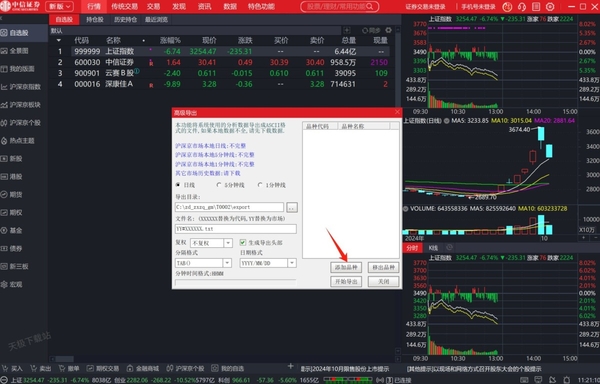Click 证券交易未登录 login link
The height and width of the screenshot is (384, 600).
point(425,7)
